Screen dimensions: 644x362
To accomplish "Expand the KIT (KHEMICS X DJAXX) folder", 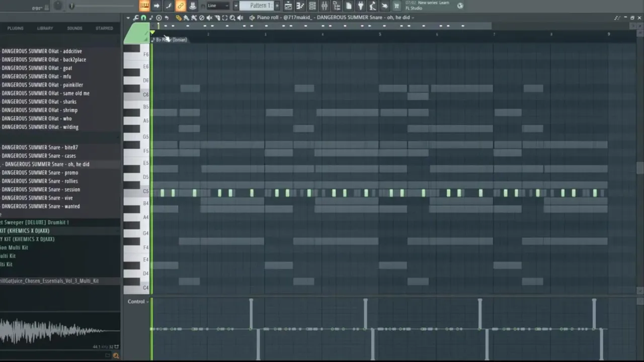I will point(25,231).
